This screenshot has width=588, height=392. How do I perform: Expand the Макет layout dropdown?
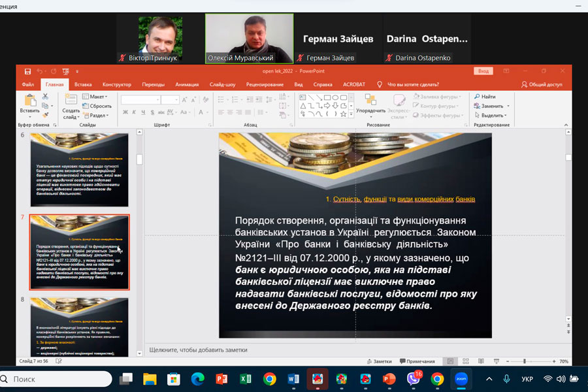point(95,97)
